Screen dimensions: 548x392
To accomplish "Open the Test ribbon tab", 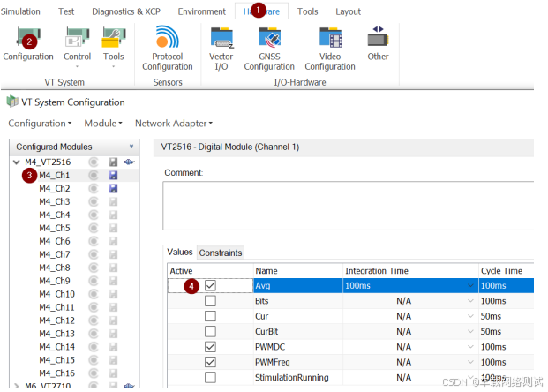I will [66, 11].
